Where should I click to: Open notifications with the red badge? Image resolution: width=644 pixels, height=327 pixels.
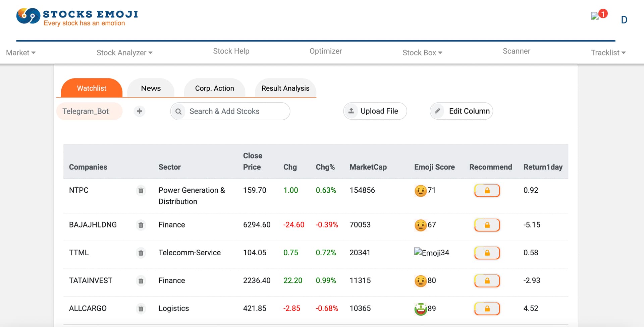(599, 15)
